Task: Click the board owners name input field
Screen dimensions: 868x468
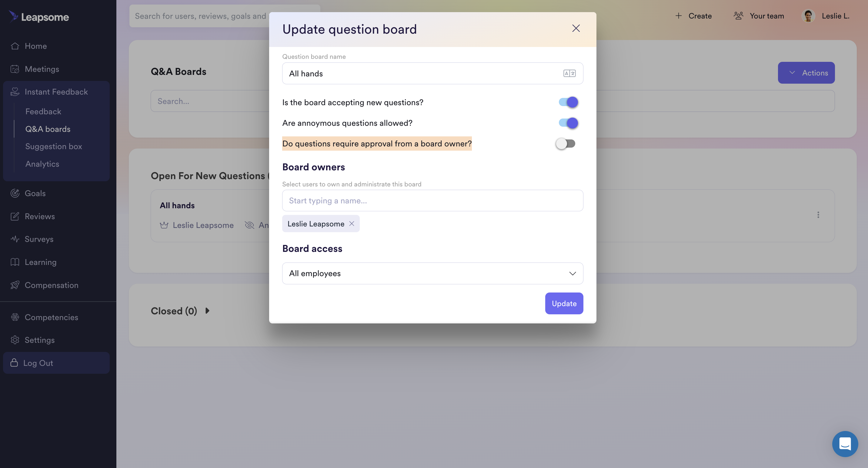Action: tap(433, 200)
